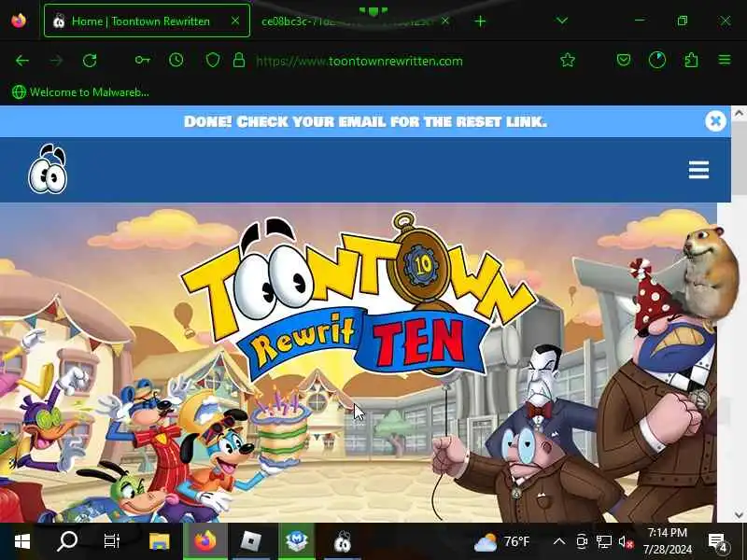Show hidden system tray icons

coord(559,541)
